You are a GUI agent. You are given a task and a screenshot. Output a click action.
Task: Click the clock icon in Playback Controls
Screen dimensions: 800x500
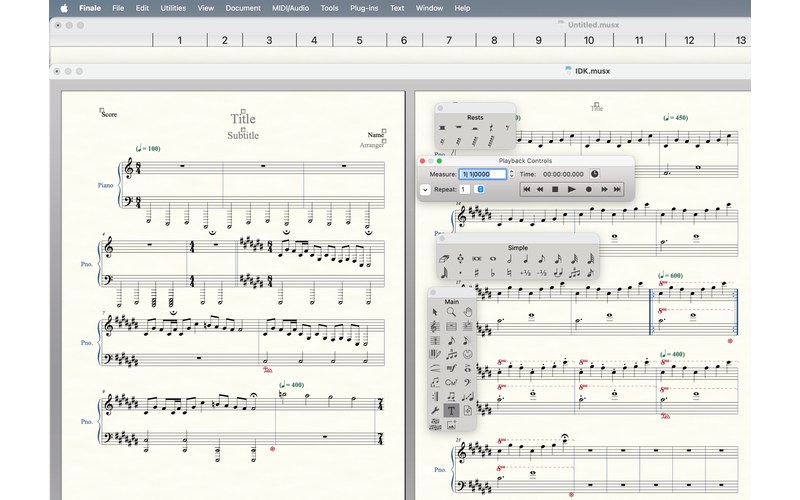coord(594,174)
